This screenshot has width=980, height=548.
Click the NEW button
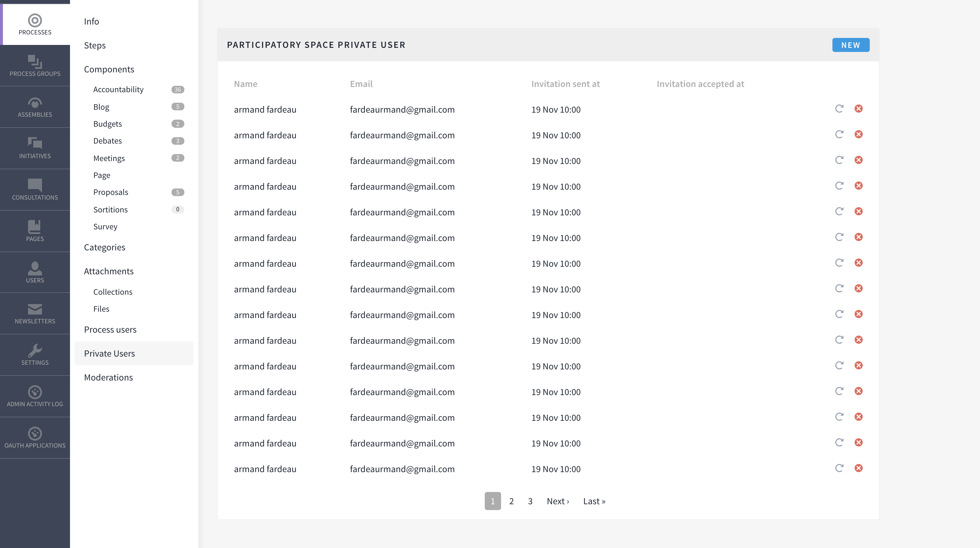tap(850, 45)
